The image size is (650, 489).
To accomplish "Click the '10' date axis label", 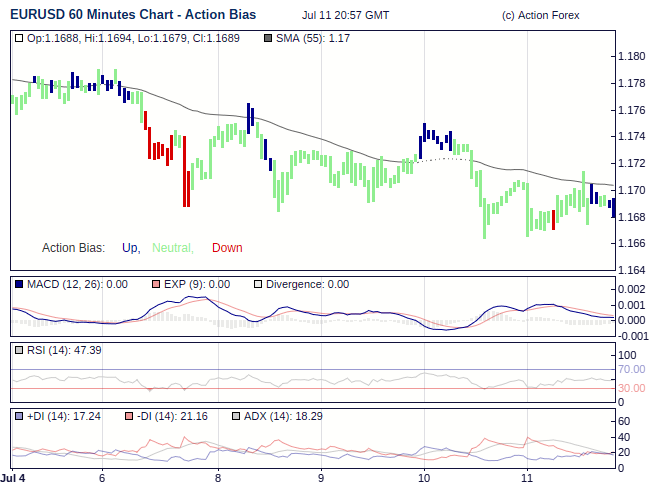I will [x=424, y=478].
